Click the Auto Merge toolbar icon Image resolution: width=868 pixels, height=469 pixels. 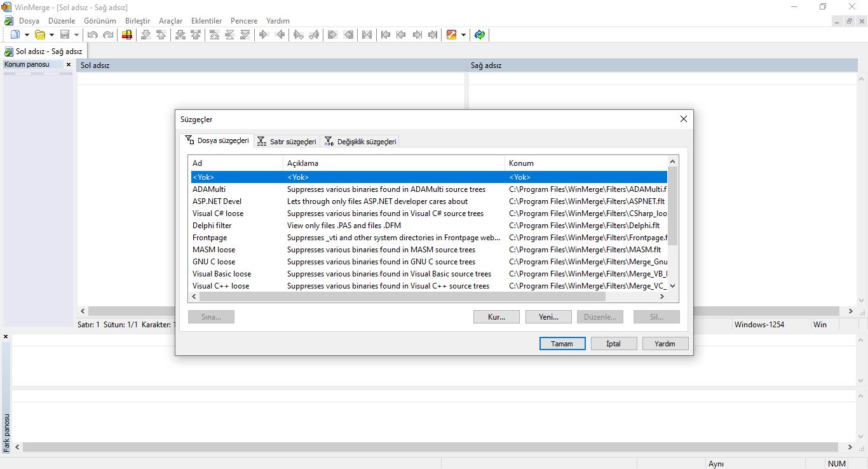[367, 35]
